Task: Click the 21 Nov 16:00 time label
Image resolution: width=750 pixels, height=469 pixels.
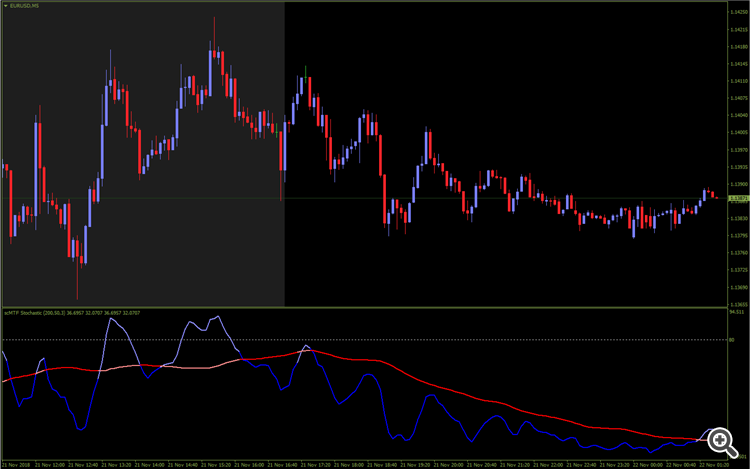Action: [x=249, y=465]
